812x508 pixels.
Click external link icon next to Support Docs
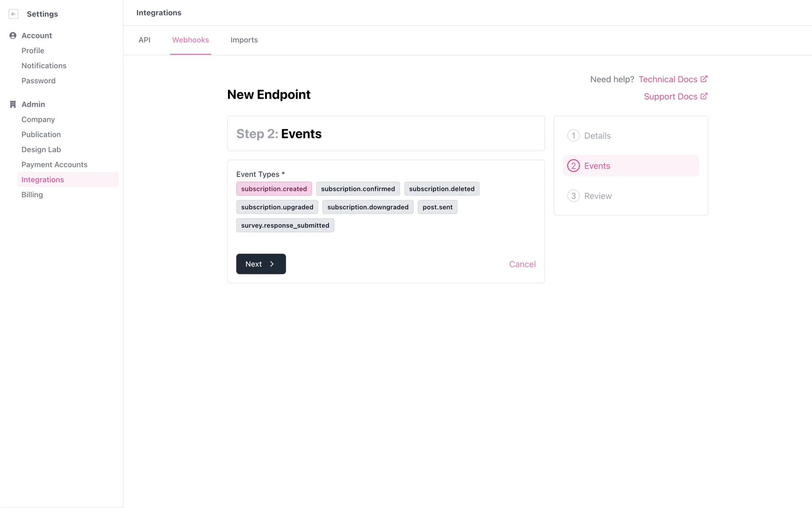(x=704, y=97)
